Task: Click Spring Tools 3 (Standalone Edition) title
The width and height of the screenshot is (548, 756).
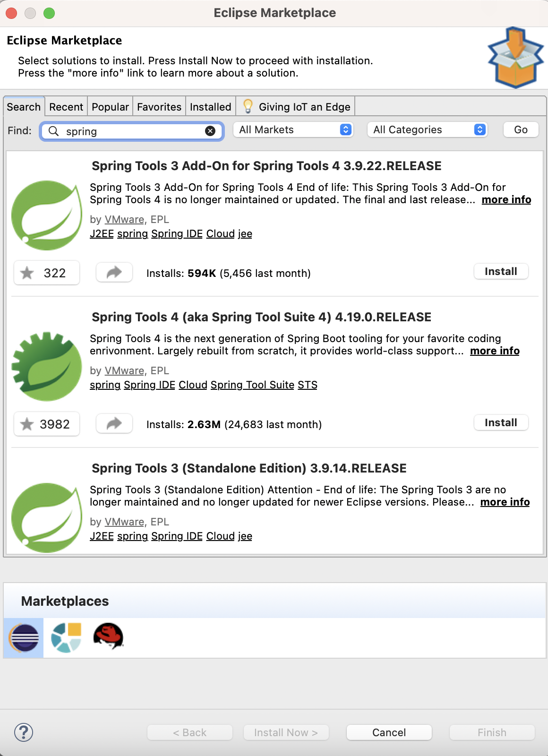Action: pos(249,468)
